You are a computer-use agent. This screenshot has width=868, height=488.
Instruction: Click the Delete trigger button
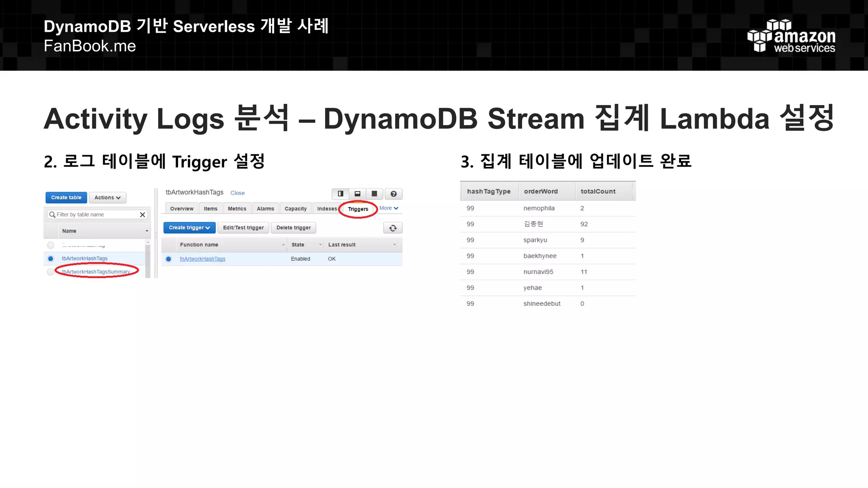pyautogui.click(x=293, y=227)
